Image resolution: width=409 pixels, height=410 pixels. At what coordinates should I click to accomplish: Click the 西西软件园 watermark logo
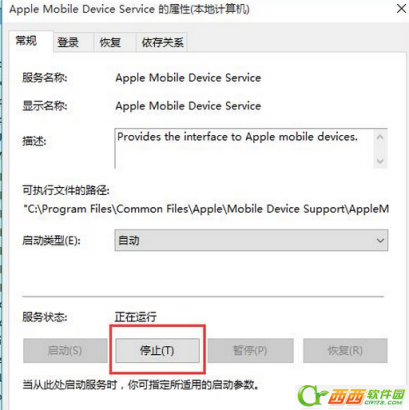tap(351, 396)
